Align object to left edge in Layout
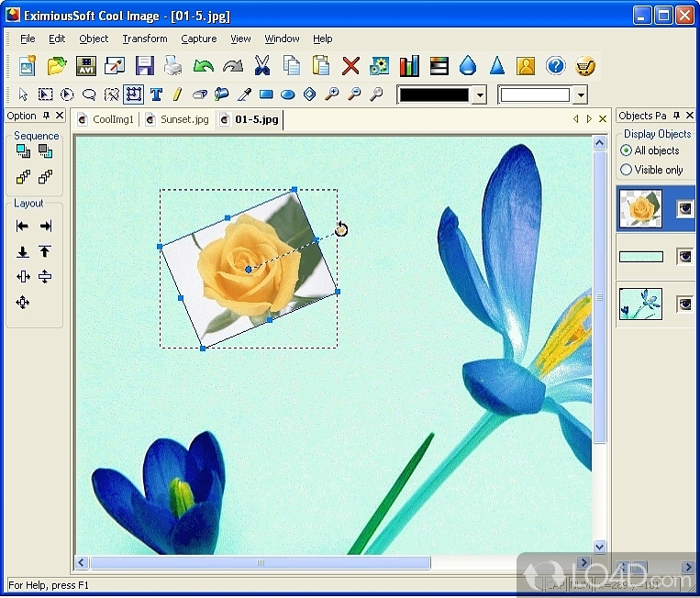The image size is (700, 598). [x=22, y=226]
